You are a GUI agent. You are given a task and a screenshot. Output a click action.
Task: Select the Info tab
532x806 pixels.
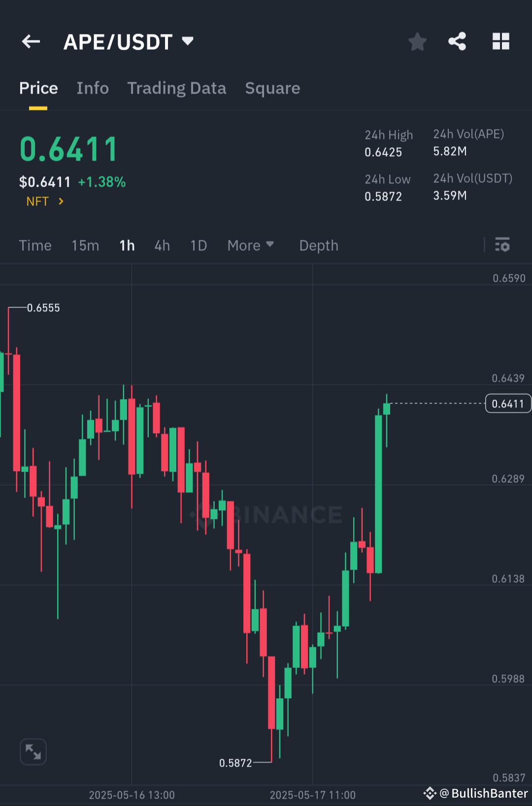tap(93, 88)
